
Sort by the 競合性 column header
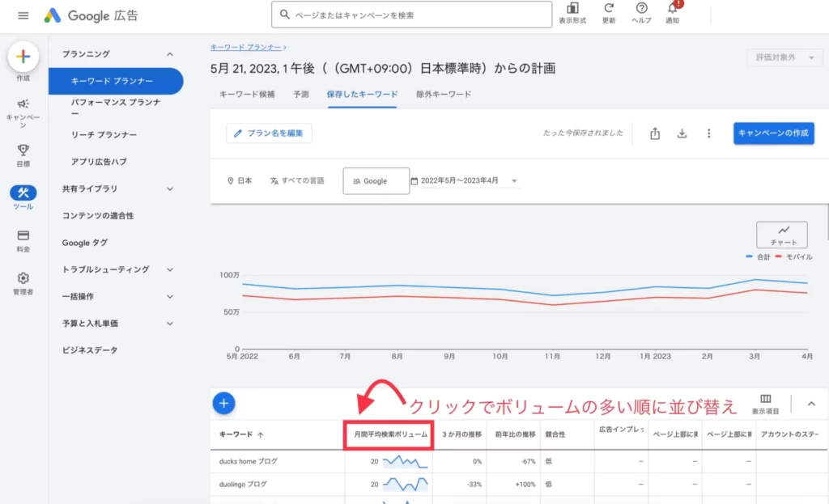(555, 434)
